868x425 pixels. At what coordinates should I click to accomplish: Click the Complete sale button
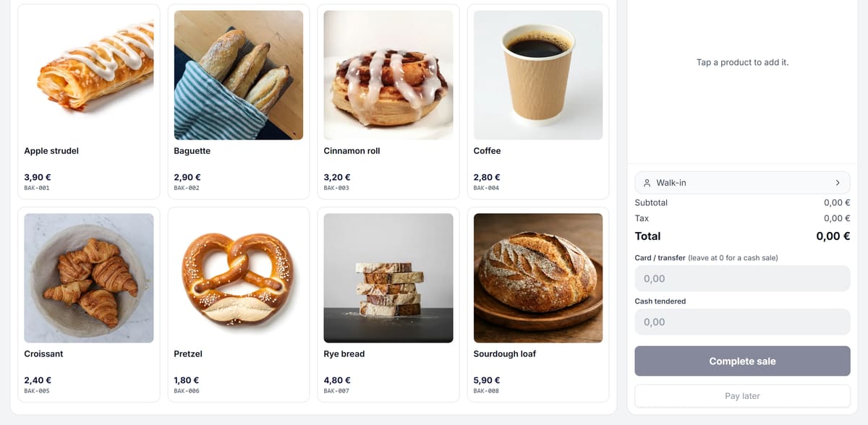coord(742,361)
